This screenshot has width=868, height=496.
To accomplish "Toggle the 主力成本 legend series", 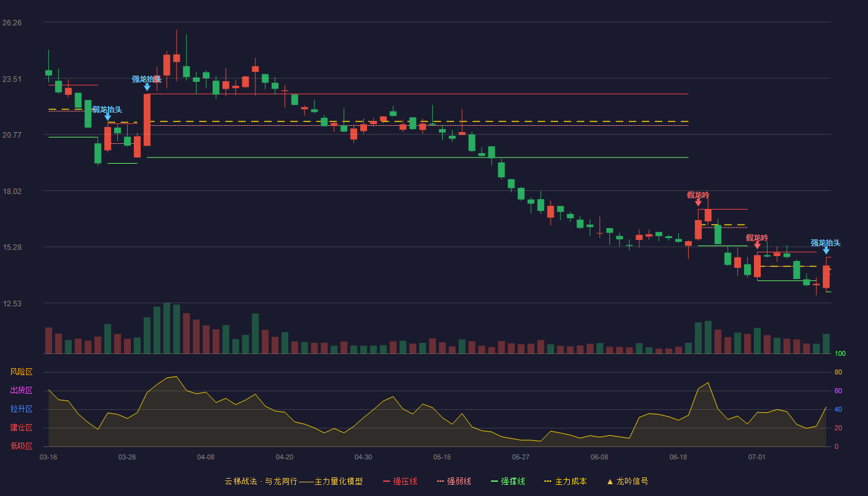I will [x=565, y=481].
